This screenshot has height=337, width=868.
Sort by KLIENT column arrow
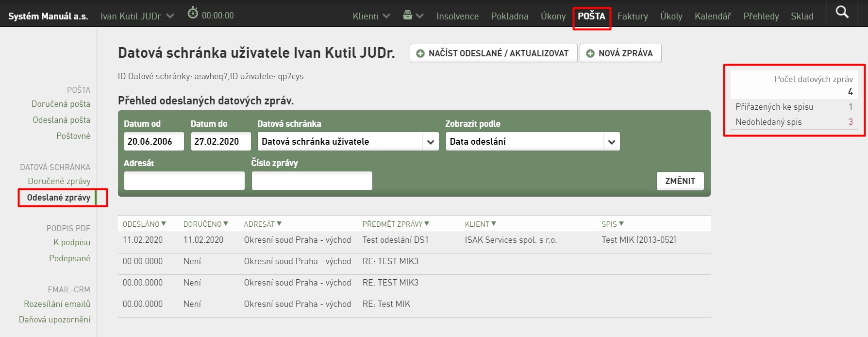pyautogui.click(x=494, y=223)
